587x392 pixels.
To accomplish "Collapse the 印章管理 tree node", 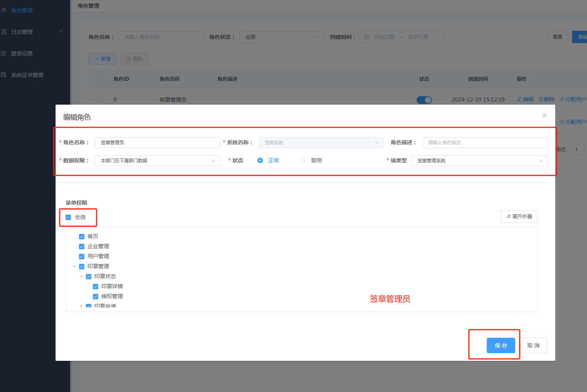I will (x=75, y=267).
